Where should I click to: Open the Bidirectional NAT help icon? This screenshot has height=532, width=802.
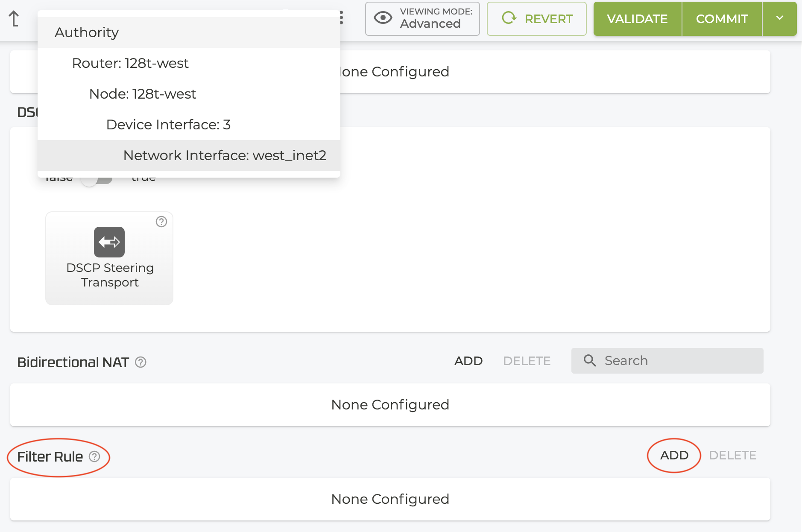140,362
